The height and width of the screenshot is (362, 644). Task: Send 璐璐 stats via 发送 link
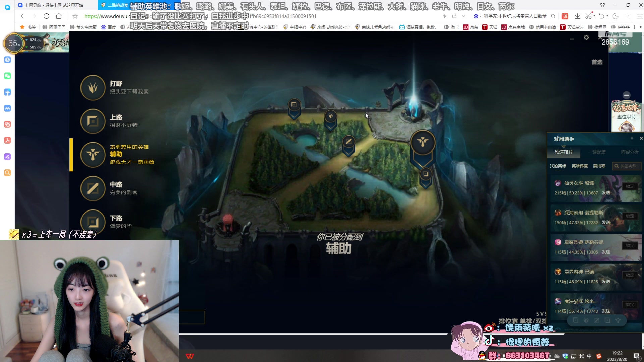[x=606, y=193]
